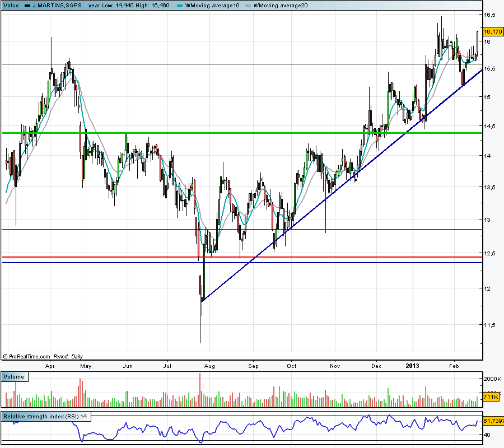Click the Jul month label on time axis
The height and width of the screenshot is (448, 504).
[167, 366]
